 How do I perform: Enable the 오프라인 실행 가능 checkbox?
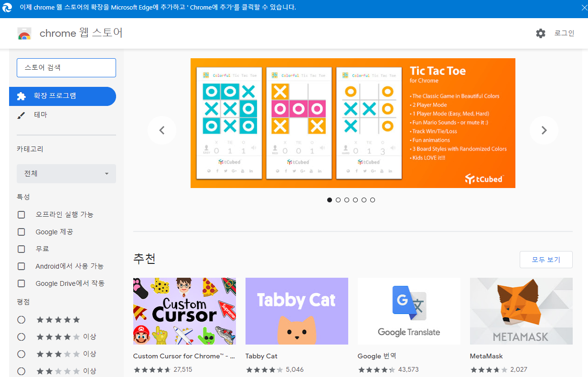click(21, 215)
